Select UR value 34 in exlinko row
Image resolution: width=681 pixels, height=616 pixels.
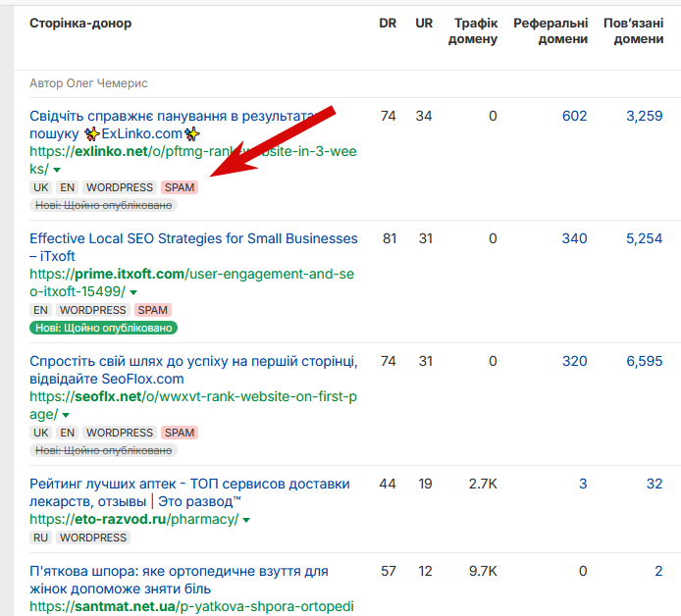(x=424, y=116)
